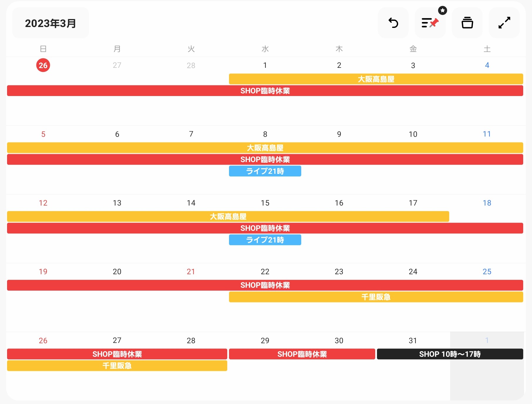Select date 10 on the calendar
Image resolution: width=532 pixels, height=404 pixels.
pyautogui.click(x=413, y=134)
